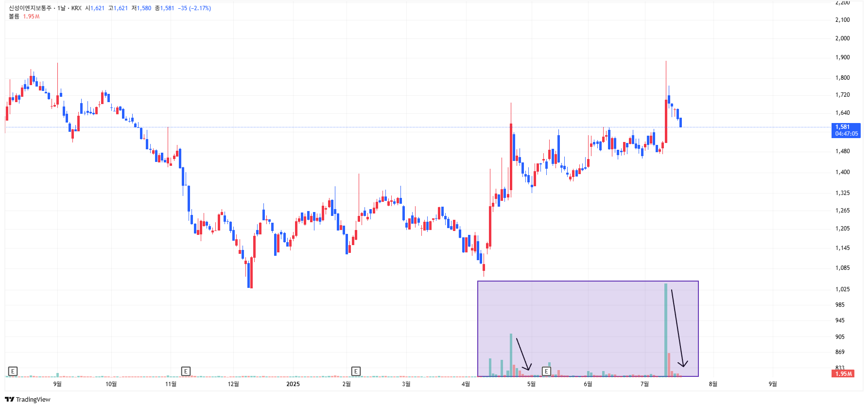This screenshot has width=868, height=408.
Task: Click the 1,720 price axis label
Action: pyautogui.click(x=843, y=95)
